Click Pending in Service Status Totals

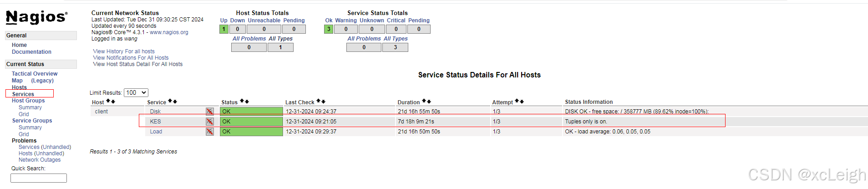(419, 20)
